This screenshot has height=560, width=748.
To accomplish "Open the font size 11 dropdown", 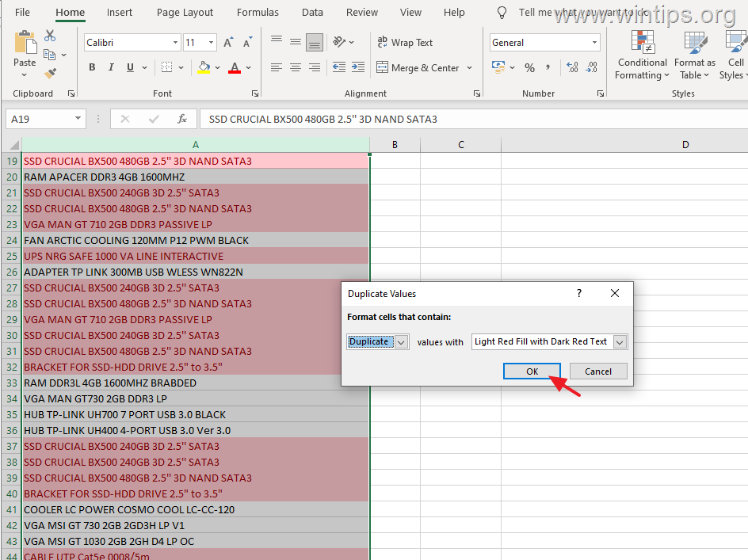I will click(211, 43).
